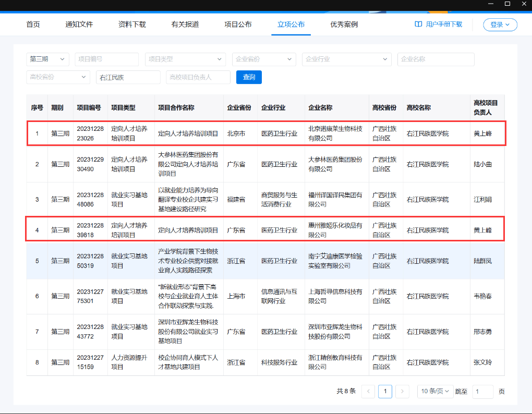Click the 跳至 page number input
The height and width of the screenshot is (414, 532).
pyautogui.click(x=482, y=391)
